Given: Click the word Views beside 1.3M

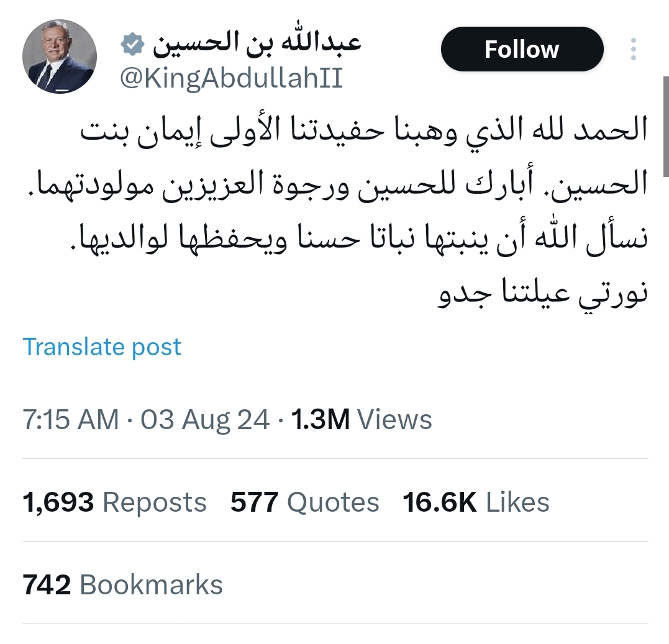Looking at the screenshot, I should pyautogui.click(x=394, y=420).
